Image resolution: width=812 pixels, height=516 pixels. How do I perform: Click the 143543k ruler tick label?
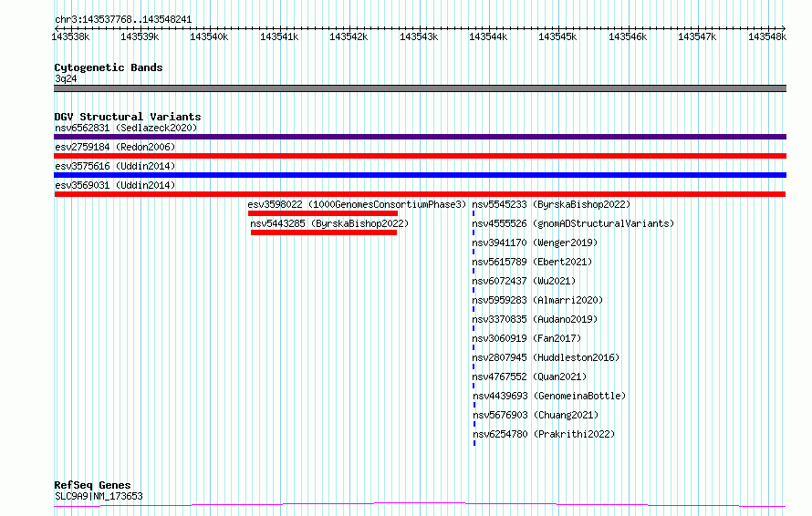(x=419, y=36)
